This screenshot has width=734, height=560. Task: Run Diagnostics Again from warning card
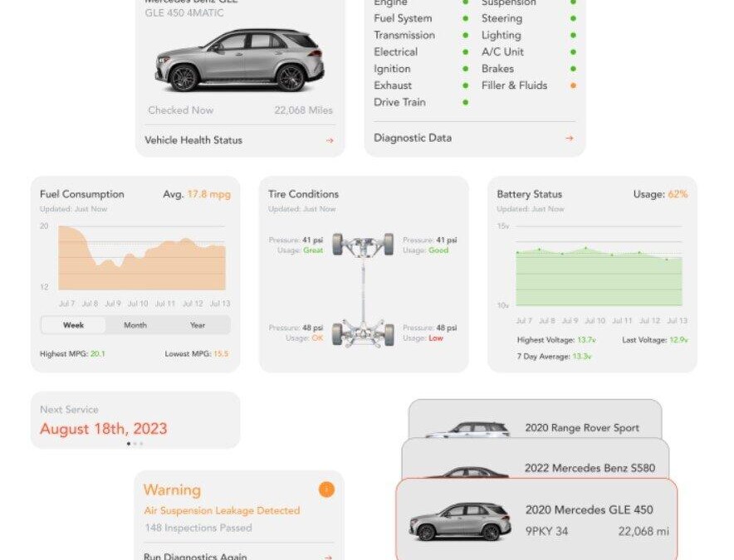pyautogui.click(x=195, y=557)
